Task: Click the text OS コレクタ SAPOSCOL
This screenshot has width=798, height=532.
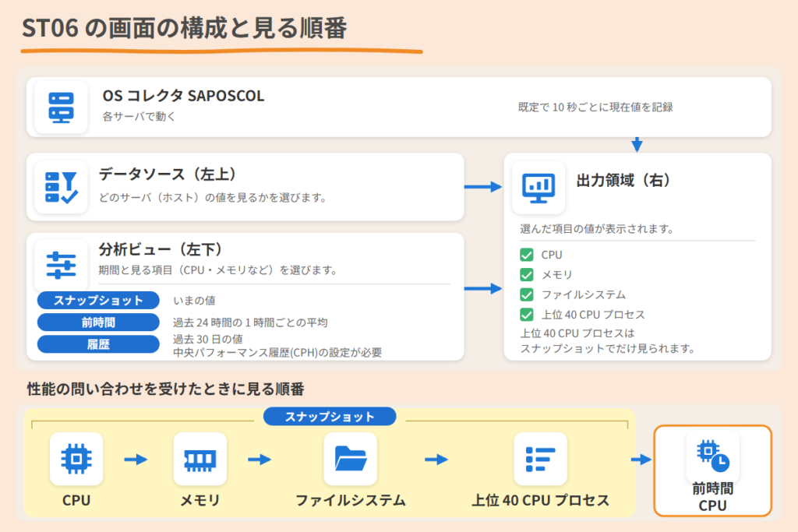Action: (x=183, y=96)
